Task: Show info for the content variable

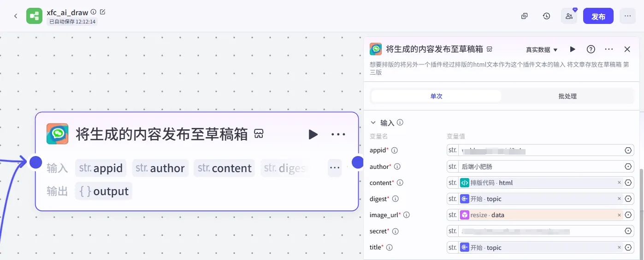Action: coord(400,183)
